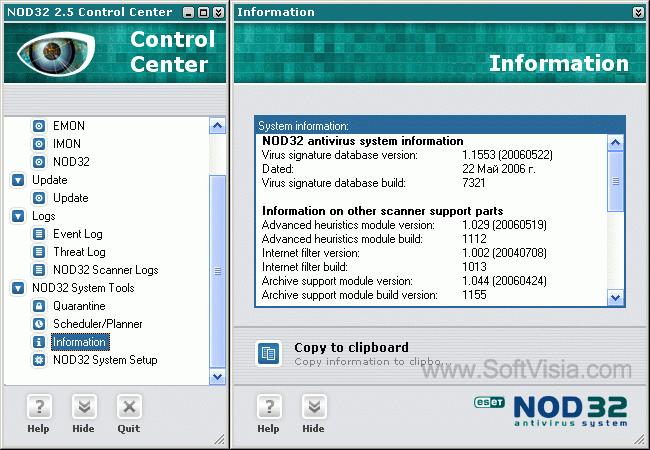Click the date '22 Май 2006 г.'
This screenshot has width=650, height=450.
(499, 169)
